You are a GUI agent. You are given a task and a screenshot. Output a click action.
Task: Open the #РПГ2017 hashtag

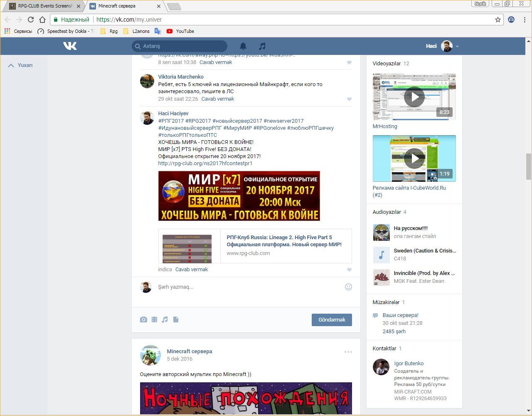(171, 121)
